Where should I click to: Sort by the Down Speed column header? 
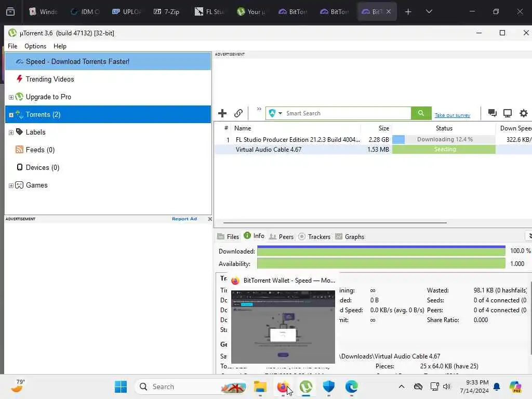(x=514, y=128)
